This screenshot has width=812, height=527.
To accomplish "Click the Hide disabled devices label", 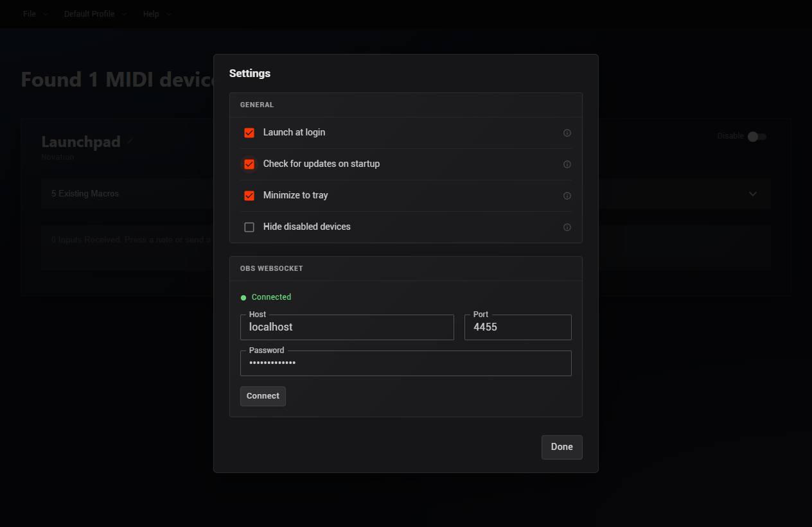I will (307, 227).
